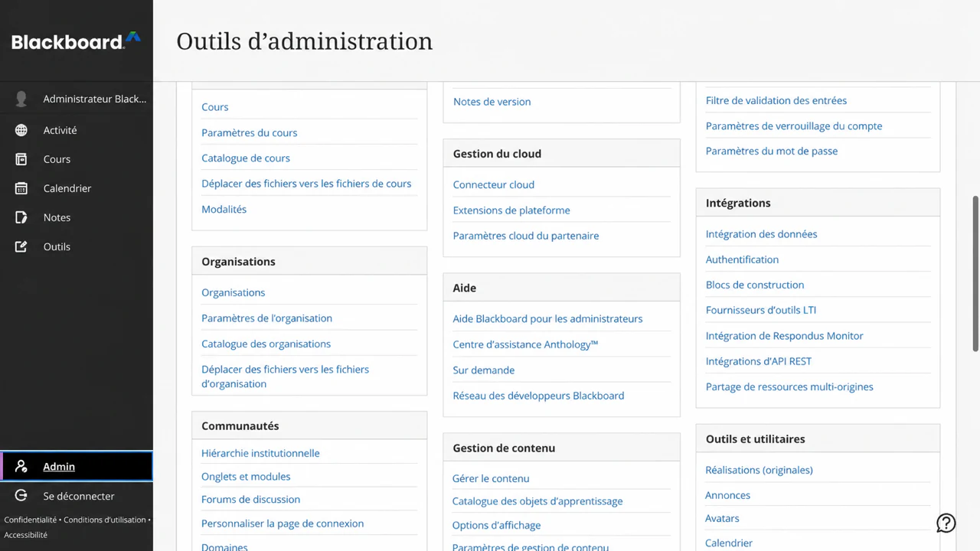Click the Cours sidebar icon
The height and width of the screenshot is (551, 980).
click(21, 159)
